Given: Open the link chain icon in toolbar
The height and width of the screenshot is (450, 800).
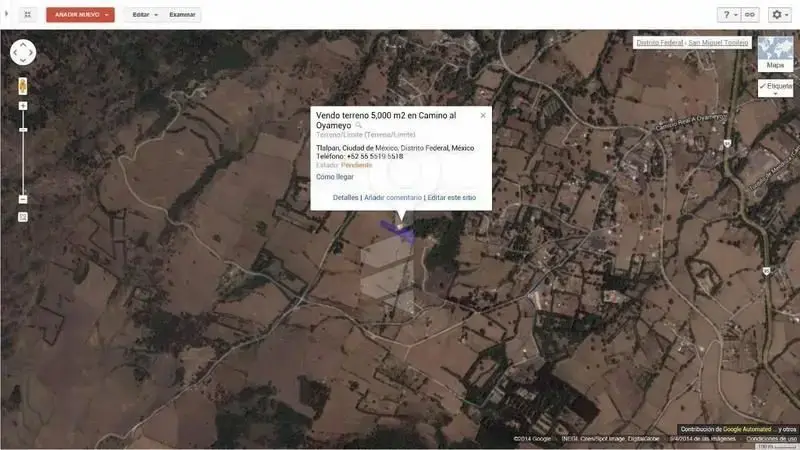Looking at the screenshot, I should pyautogui.click(x=750, y=15).
